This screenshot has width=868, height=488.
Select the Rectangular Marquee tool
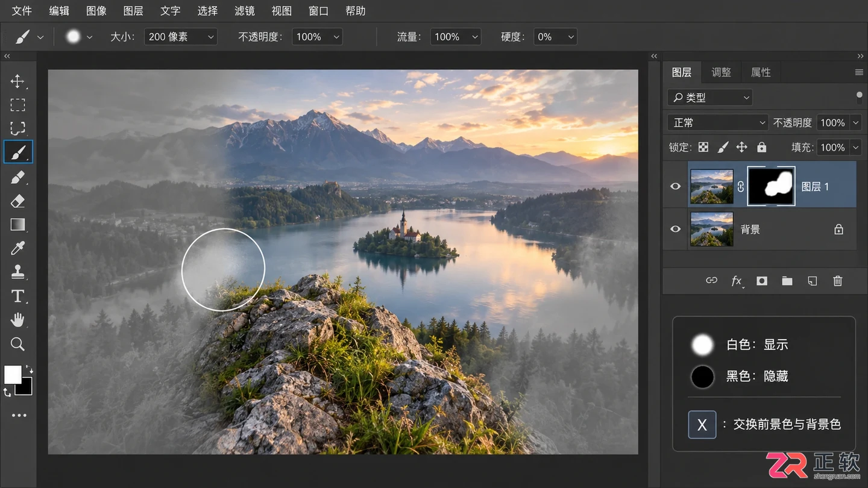[x=17, y=105]
